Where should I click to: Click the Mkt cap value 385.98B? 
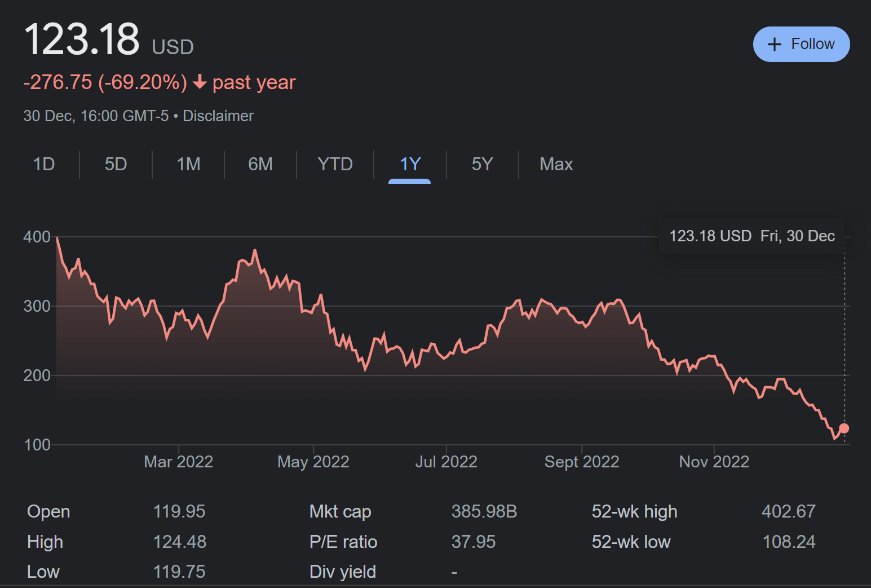pos(484,511)
